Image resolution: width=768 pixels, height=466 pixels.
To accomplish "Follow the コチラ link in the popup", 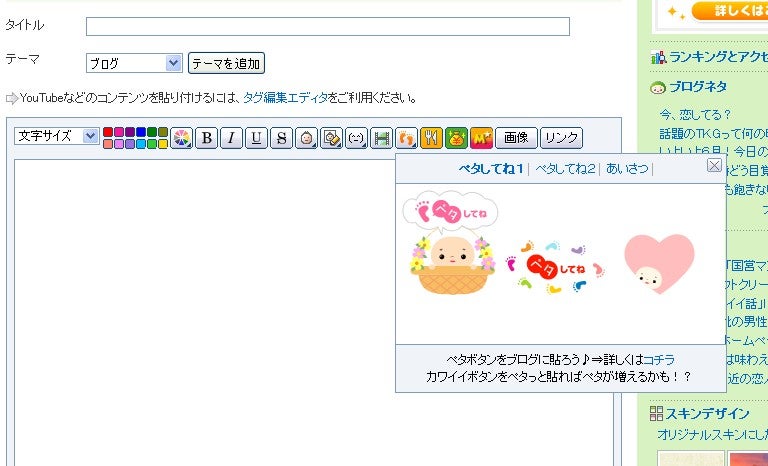I will coord(658,360).
